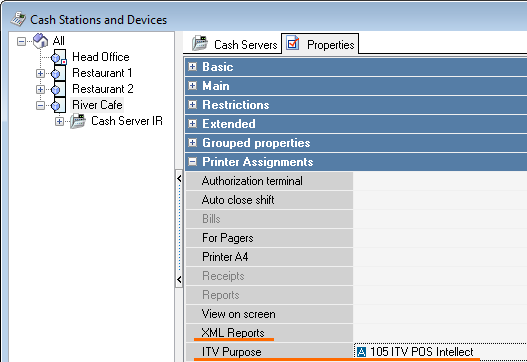
Task: Click the Authorization terminal value cell
Action: click(440, 181)
